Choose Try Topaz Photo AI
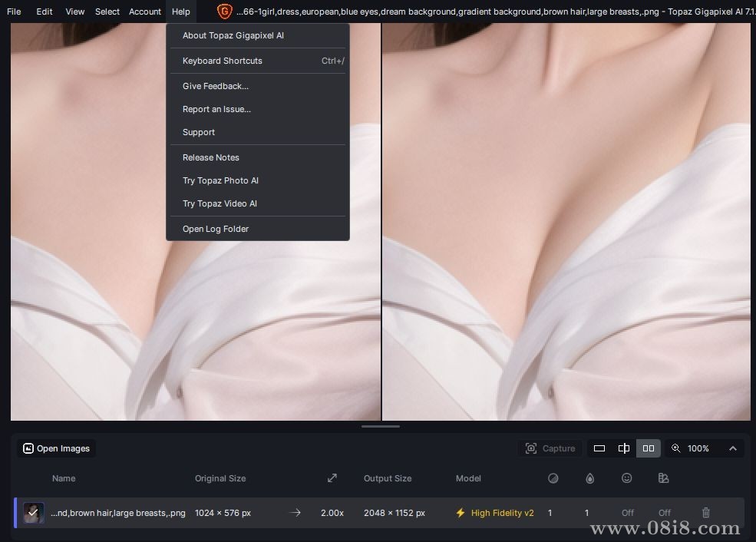The width and height of the screenshot is (756, 542). (x=258, y=181)
